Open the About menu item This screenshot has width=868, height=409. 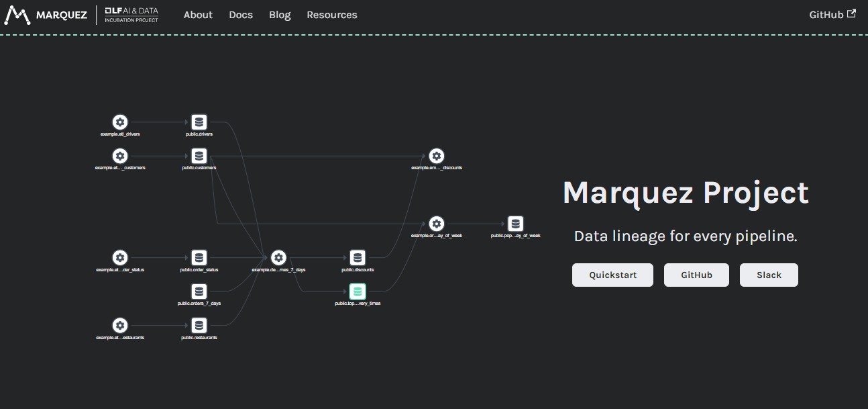pos(198,15)
